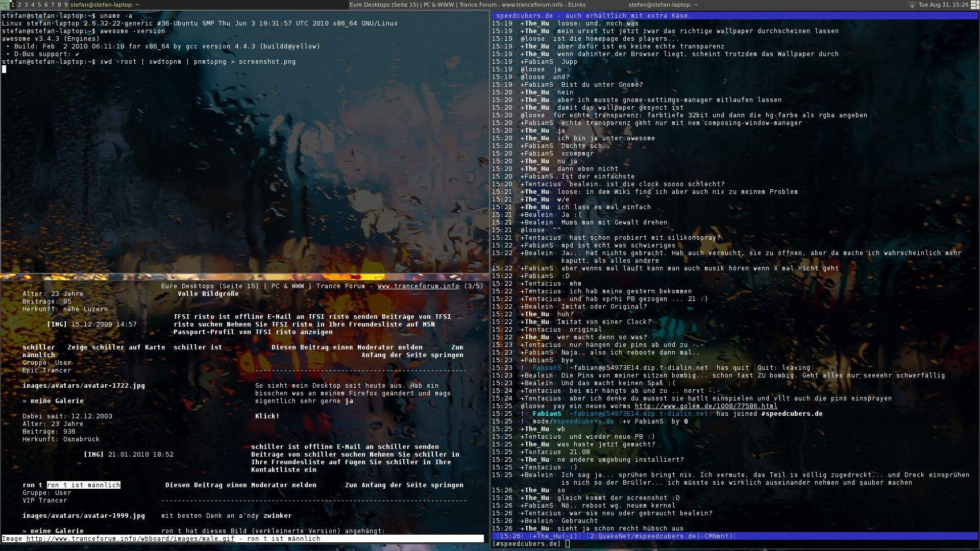Click the awesome launcher icon at top-left
Image resolution: width=980 pixels, height=551 pixels.
pos(5,5)
